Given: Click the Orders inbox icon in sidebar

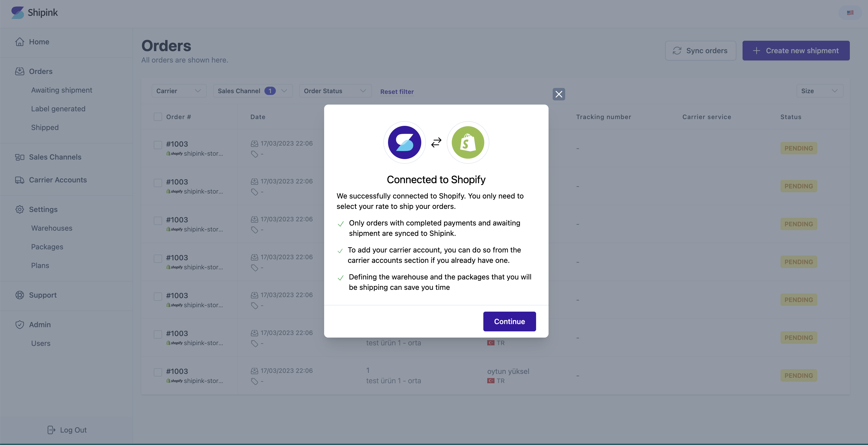Looking at the screenshot, I should [19, 71].
